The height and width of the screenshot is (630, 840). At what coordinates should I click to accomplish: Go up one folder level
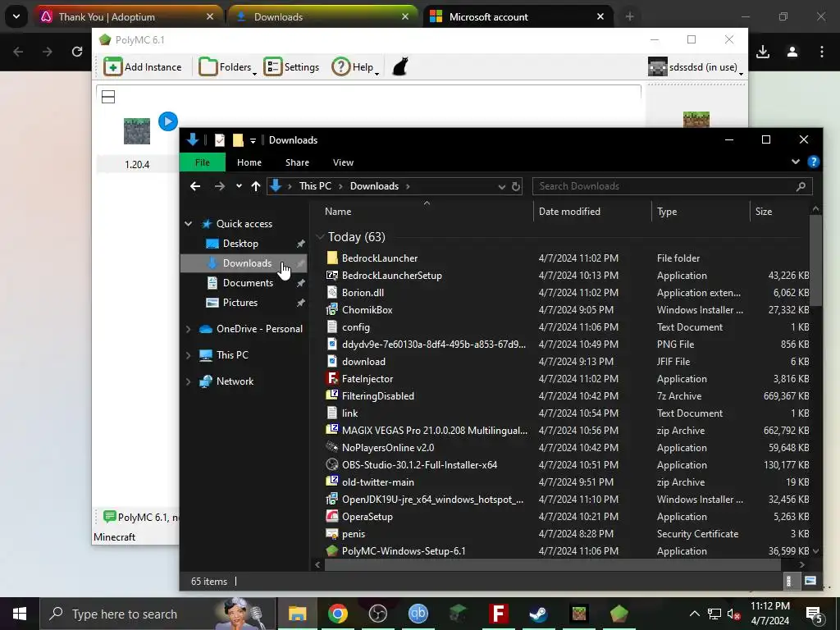(x=256, y=186)
